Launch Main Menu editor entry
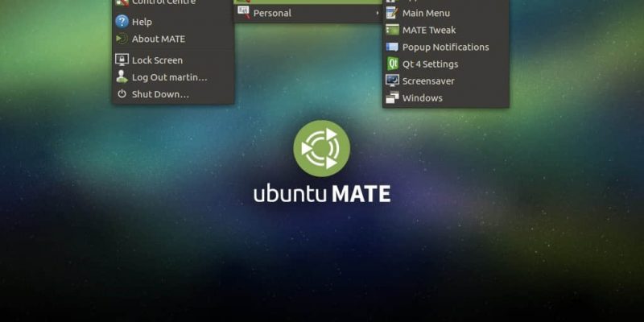The height and width of the screenshot is (322, 644). tap(446, 13)
